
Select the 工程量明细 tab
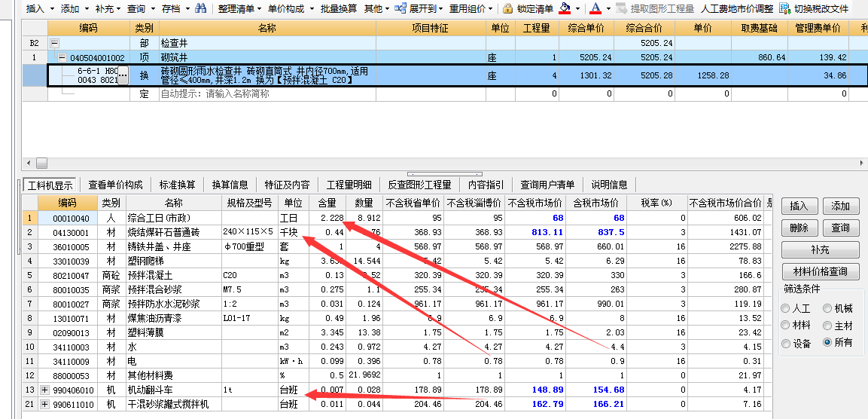pyautogui.click(x=349, y=185)
